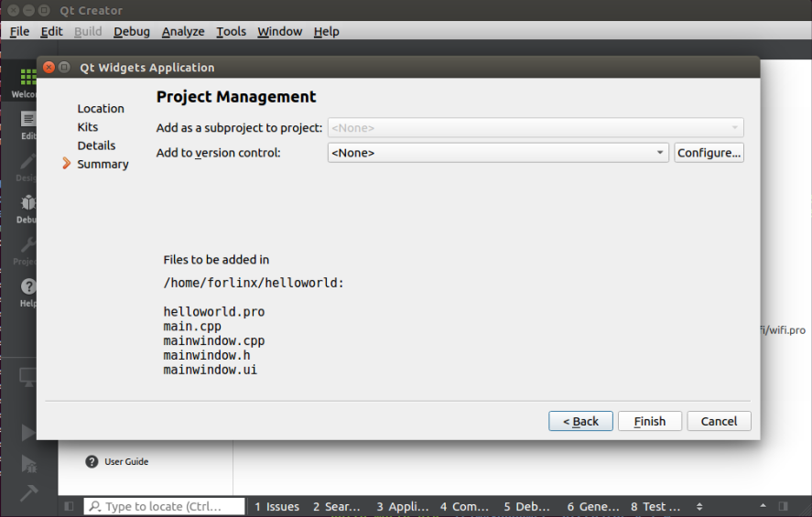Click the Finish button
The width and height of the screenshot is (812, 517).
click(649, 421)
